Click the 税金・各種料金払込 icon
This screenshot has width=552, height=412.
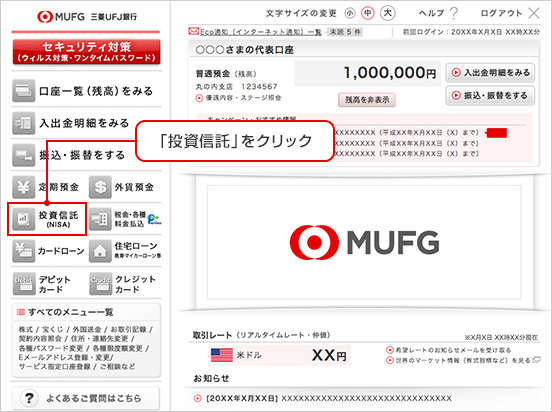tap(100, 219)
